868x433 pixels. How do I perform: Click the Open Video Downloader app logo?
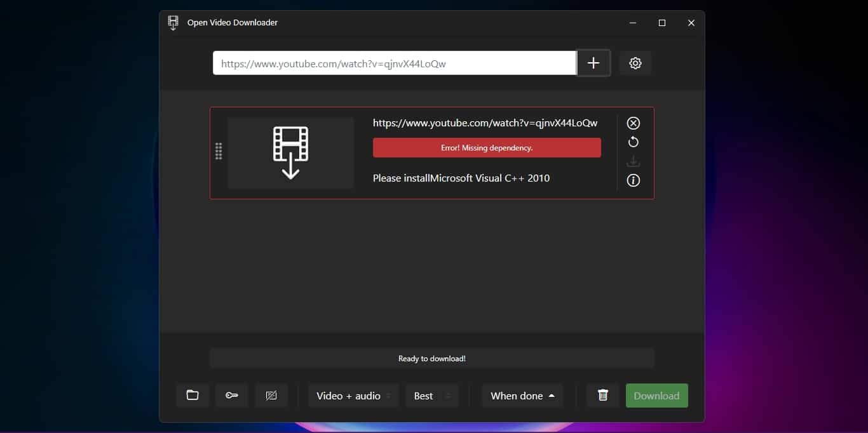[x=173, y=23]
